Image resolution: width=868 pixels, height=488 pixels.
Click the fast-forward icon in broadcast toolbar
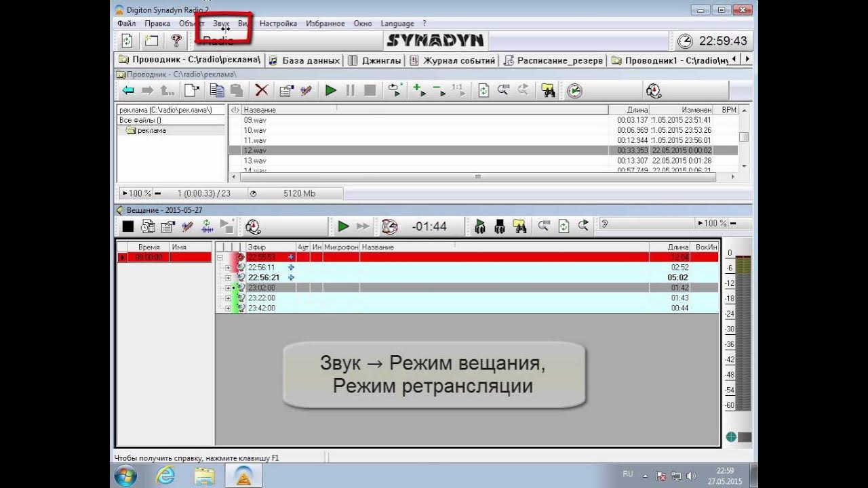[363, 226]
